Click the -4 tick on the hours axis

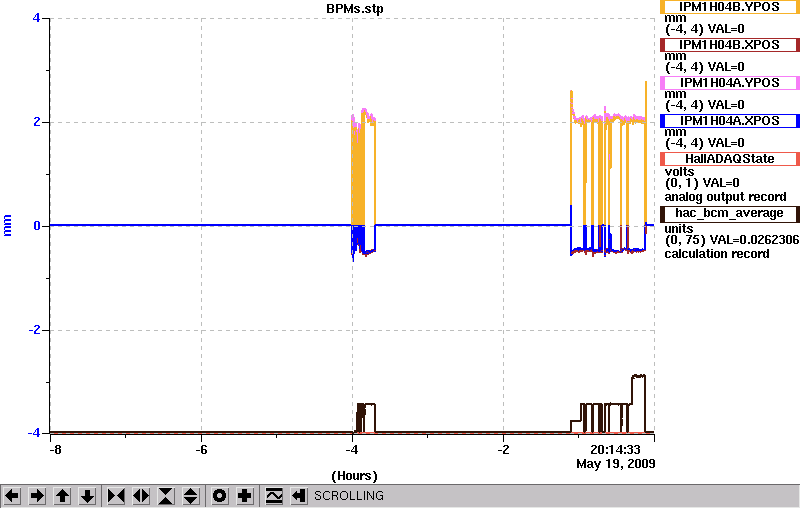[x=352, y=450]
